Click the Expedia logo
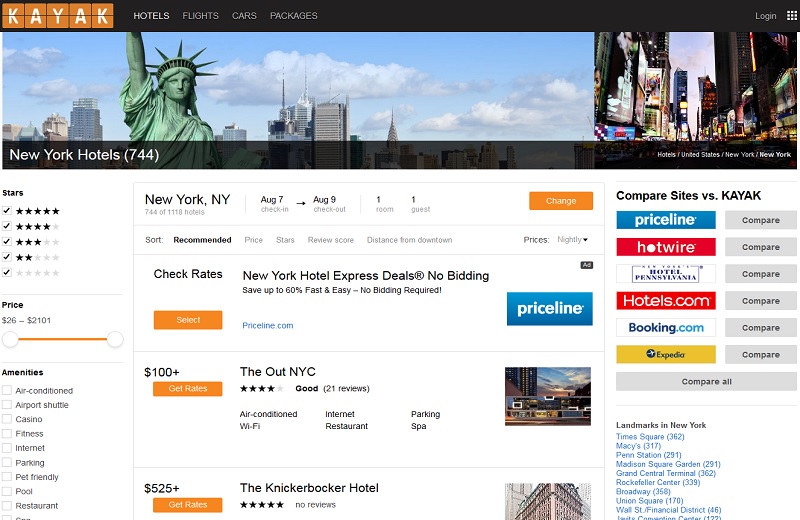800x520 pixels. coord(665,355)
